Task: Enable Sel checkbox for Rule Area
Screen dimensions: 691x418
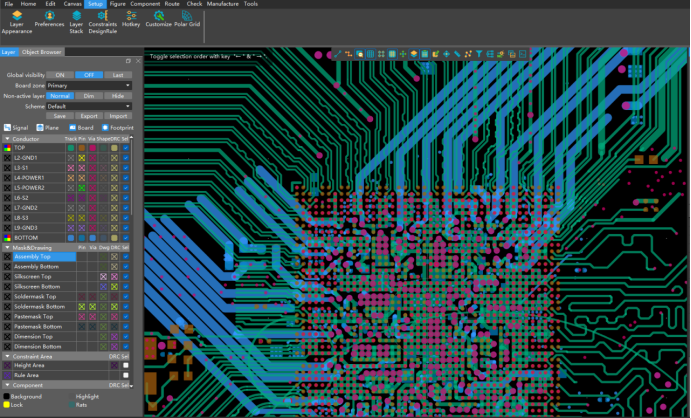Action: tap(126, 375)
